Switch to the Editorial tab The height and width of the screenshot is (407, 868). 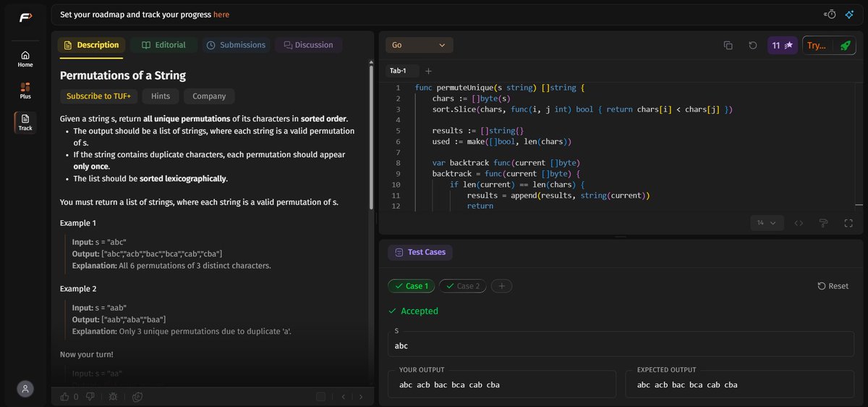[163, 45]
